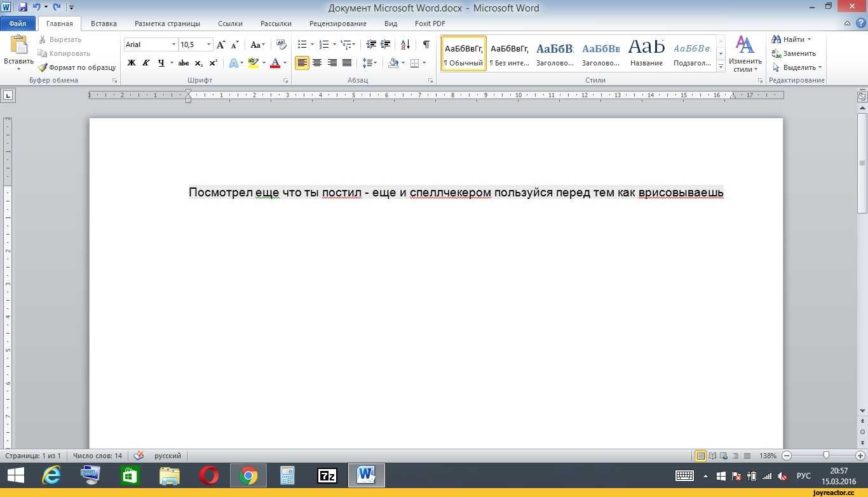Image resolution: width=868 pixels, height=497 pixels.
Task: Open Windows Start menu
Action: (15, 475)
